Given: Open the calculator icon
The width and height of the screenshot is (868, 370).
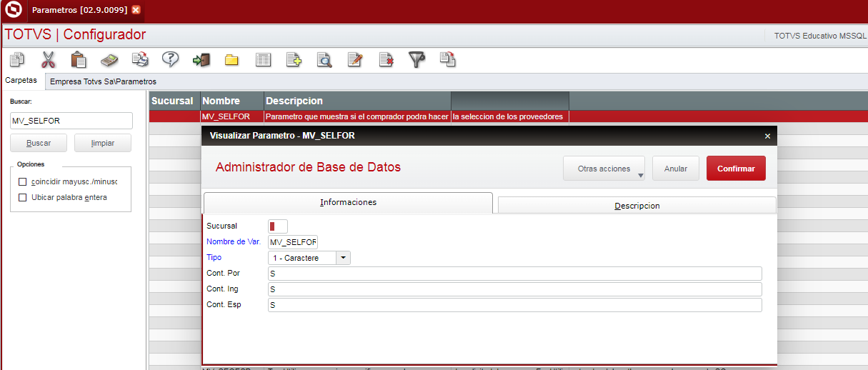Looking at the screenshot, I should click(109, 60).
